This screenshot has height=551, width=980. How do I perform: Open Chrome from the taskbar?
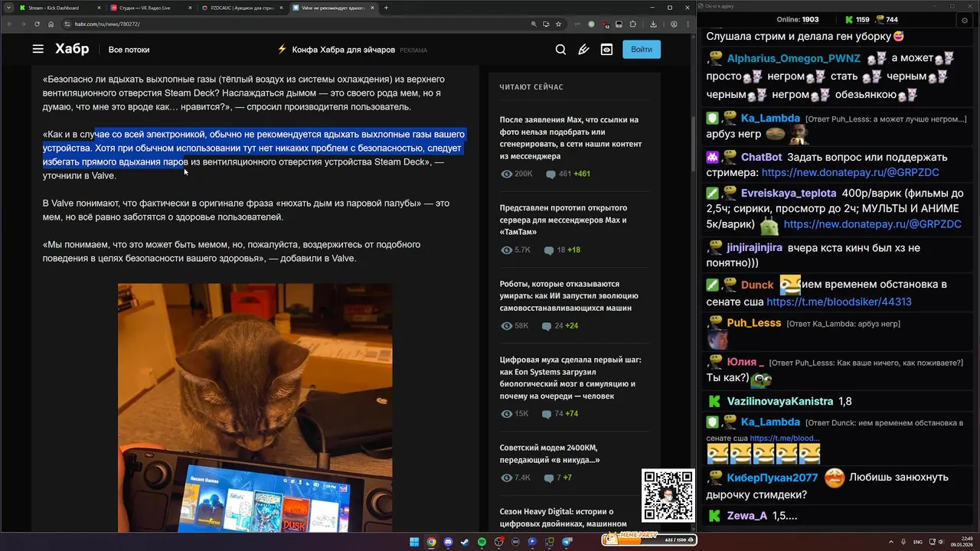coord(431,542)
